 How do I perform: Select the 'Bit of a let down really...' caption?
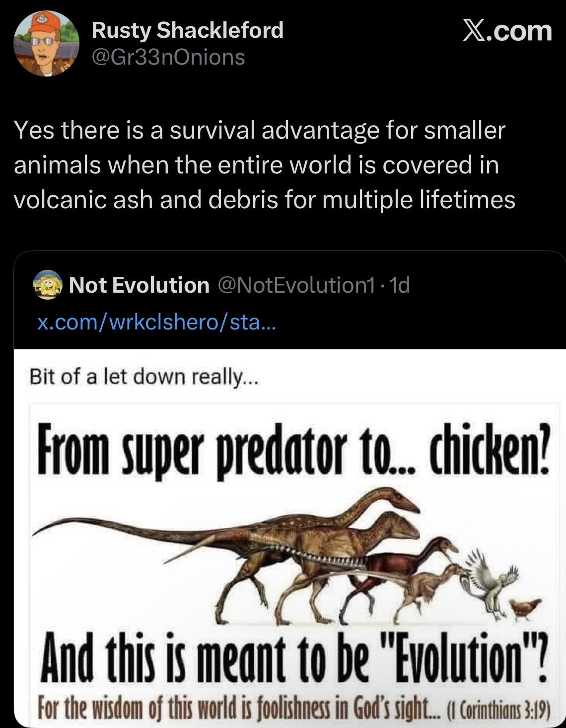point(144,378)
